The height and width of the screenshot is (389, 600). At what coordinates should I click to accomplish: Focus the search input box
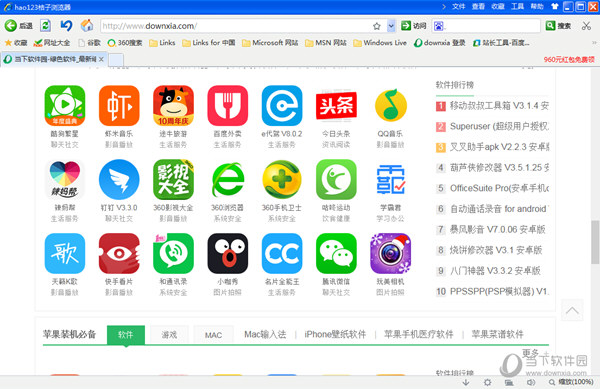click(492, 26)
